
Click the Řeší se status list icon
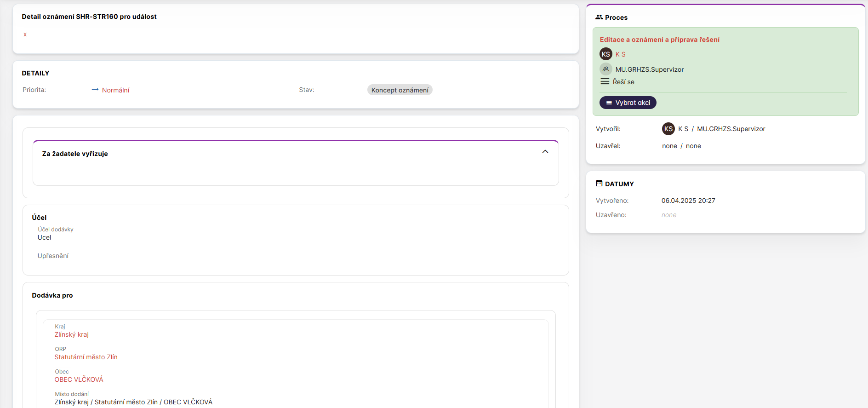pyautogui.click(x=605, y=81)
